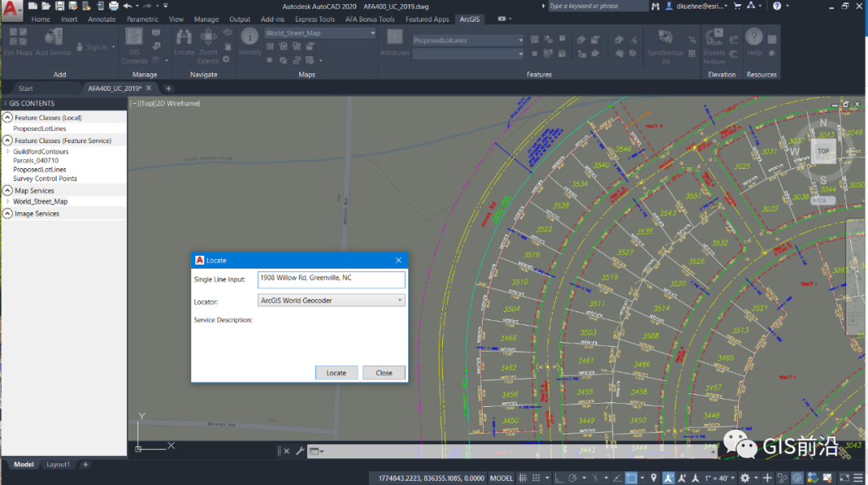
Task: Toggle the MODEL space status button
Action: (502, 478)
